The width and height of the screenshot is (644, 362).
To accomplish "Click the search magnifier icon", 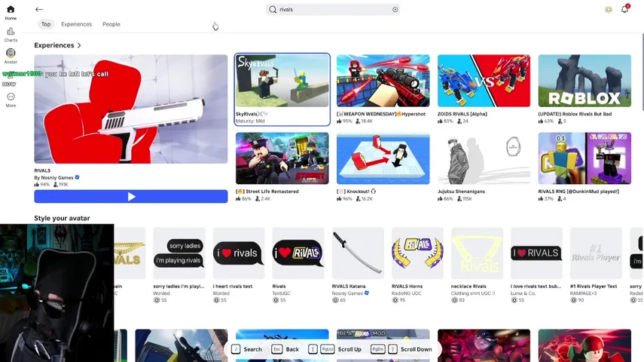I will coord(273,10).
